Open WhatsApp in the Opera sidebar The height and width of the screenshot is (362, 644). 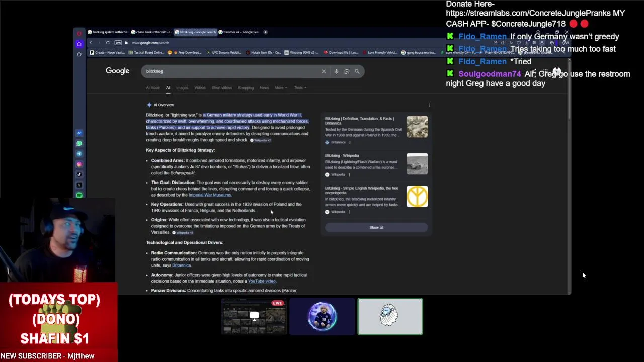79,143
